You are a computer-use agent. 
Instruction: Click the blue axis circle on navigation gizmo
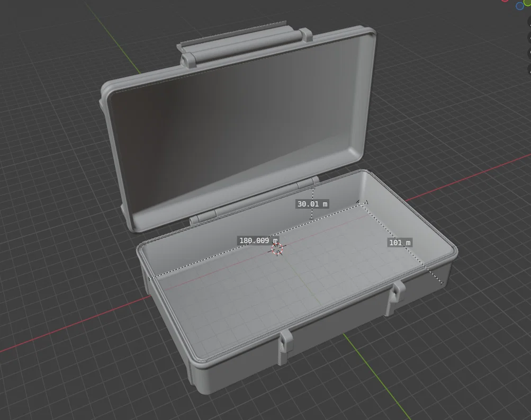pos(520,6)
